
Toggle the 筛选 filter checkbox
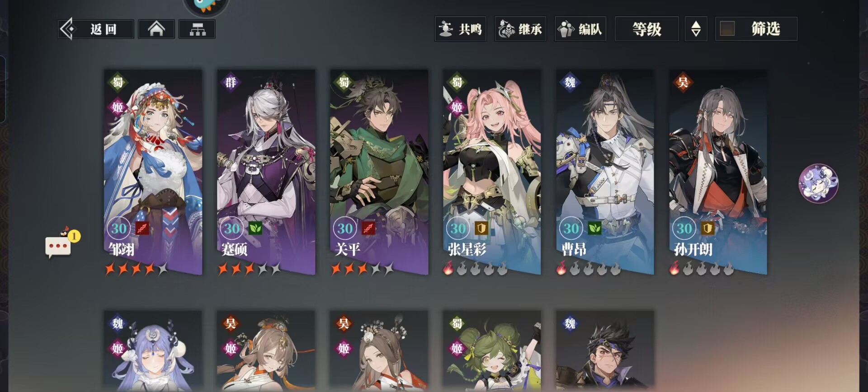click(727, 29)
